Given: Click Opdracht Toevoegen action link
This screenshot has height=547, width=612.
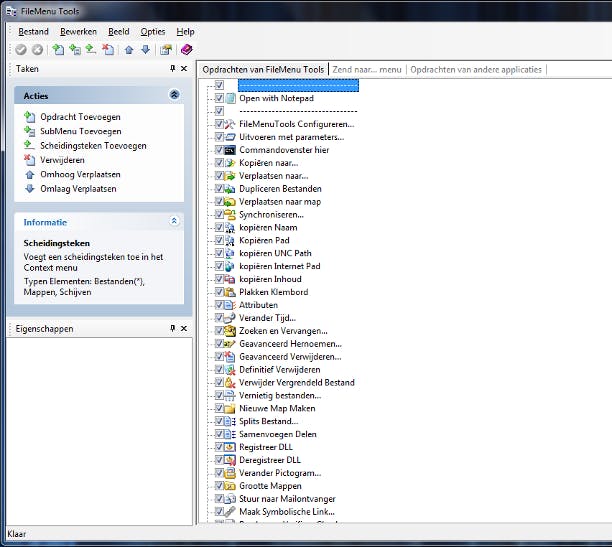Looking at the screenshot, I should [x=80, y=117].
